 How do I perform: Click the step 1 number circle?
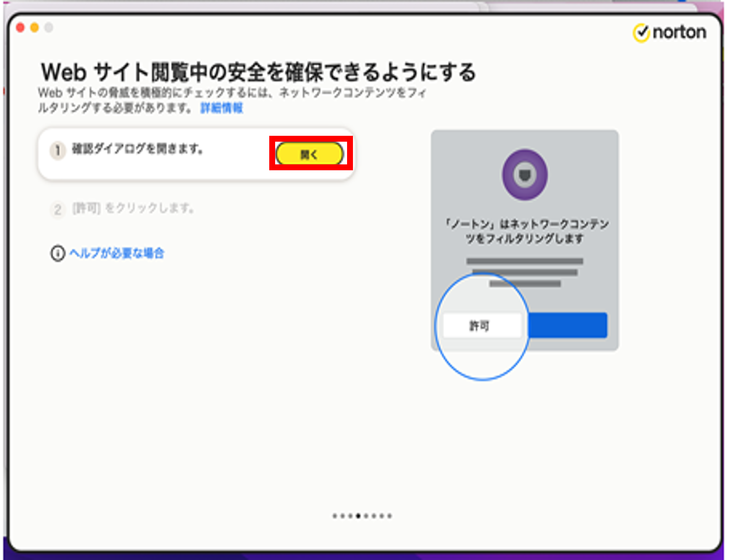pos(58,150)
